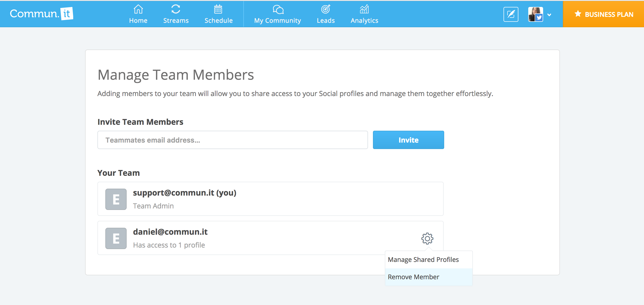Click the Team Admin role label
The image size is (644, 305).
coord(153,206)
